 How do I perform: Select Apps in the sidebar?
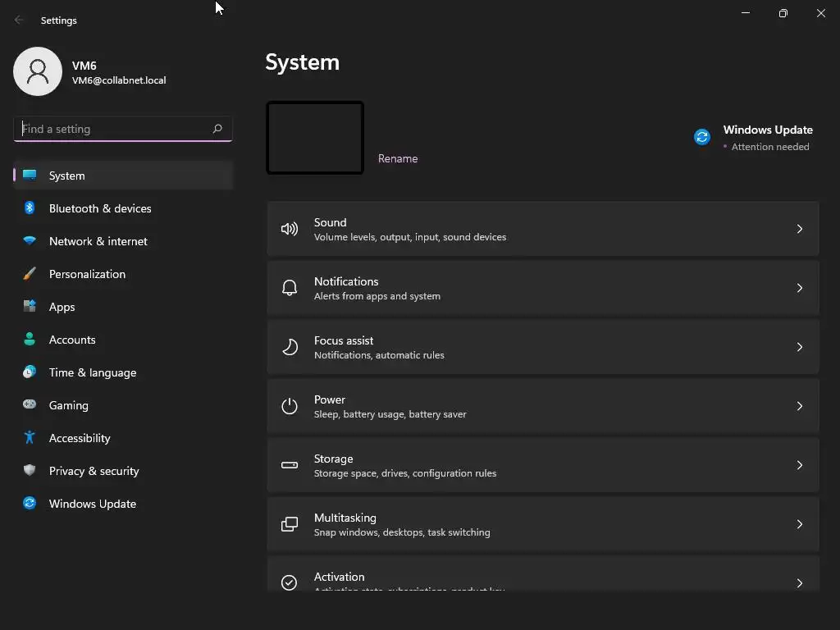click(62, 307)
